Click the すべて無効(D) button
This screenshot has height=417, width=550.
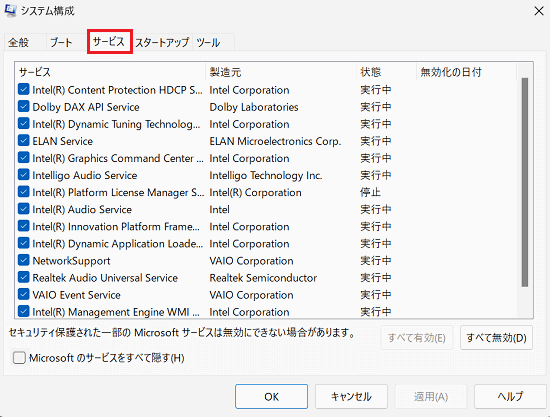click(x=496, y=338)
